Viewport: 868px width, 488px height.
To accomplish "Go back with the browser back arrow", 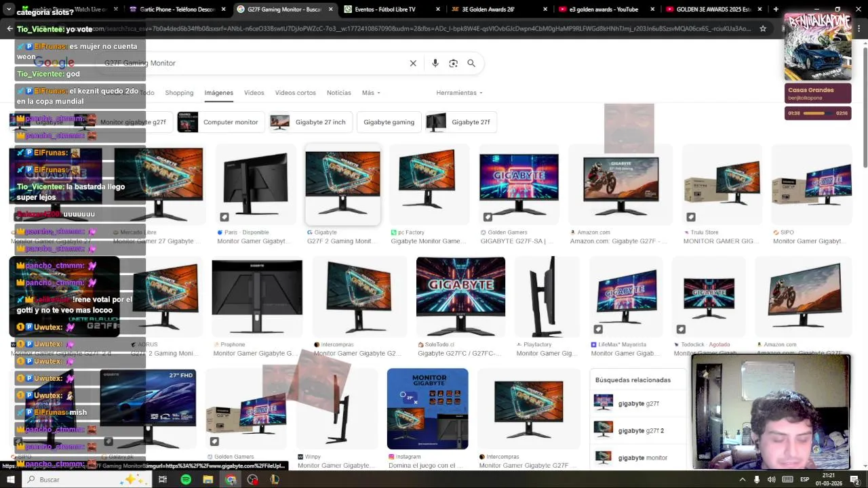I will 9,28.
